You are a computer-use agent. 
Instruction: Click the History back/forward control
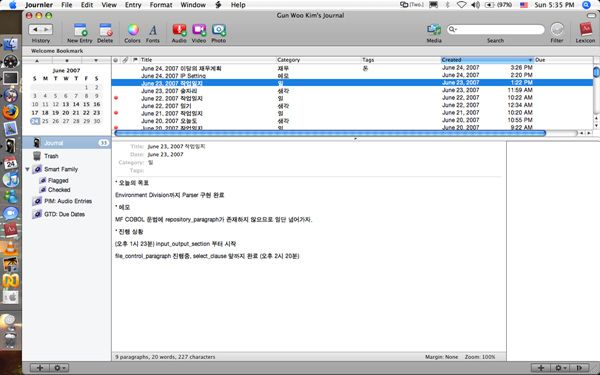click(41, 29)
